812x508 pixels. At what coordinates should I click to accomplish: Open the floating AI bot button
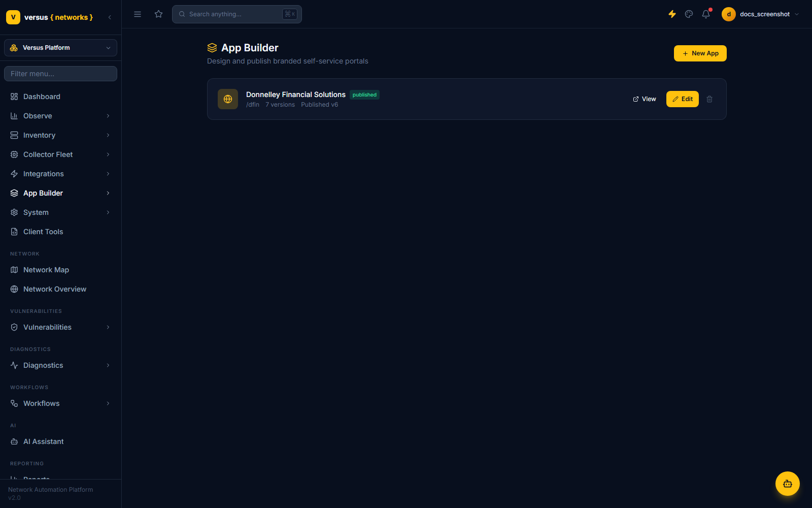(x=788, y=484)
